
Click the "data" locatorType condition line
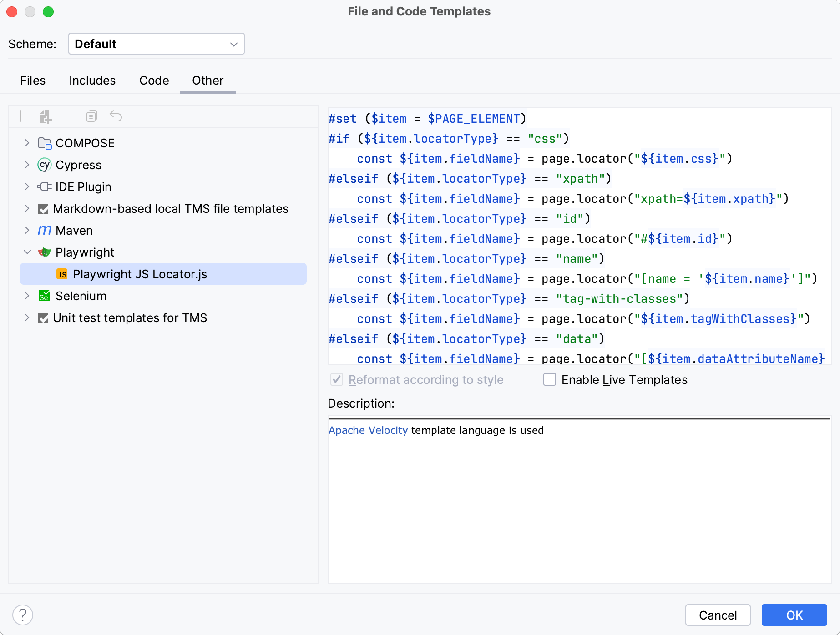pos(466,339)
